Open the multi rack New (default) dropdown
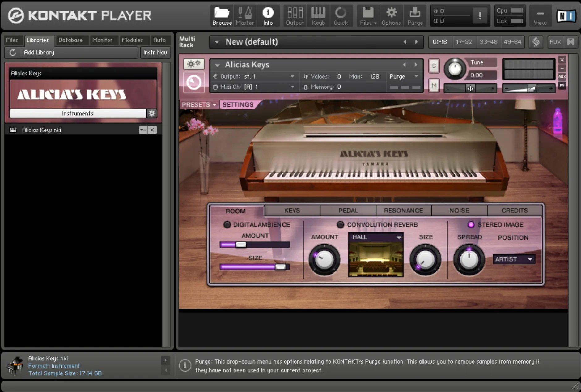Image resolution: width=581 pixels, height=392 pixels. [x=217, y=42]
